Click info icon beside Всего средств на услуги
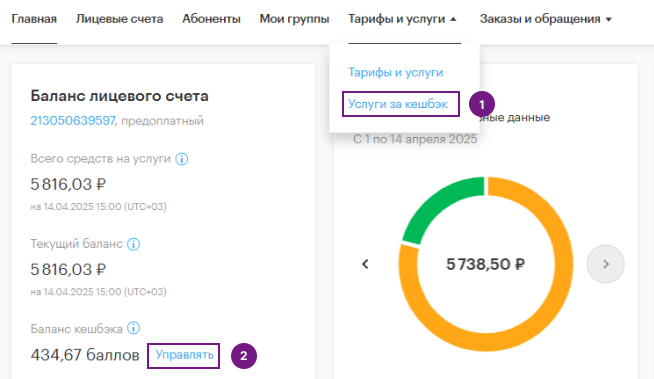The image size is (654, 379). [182, 159]
